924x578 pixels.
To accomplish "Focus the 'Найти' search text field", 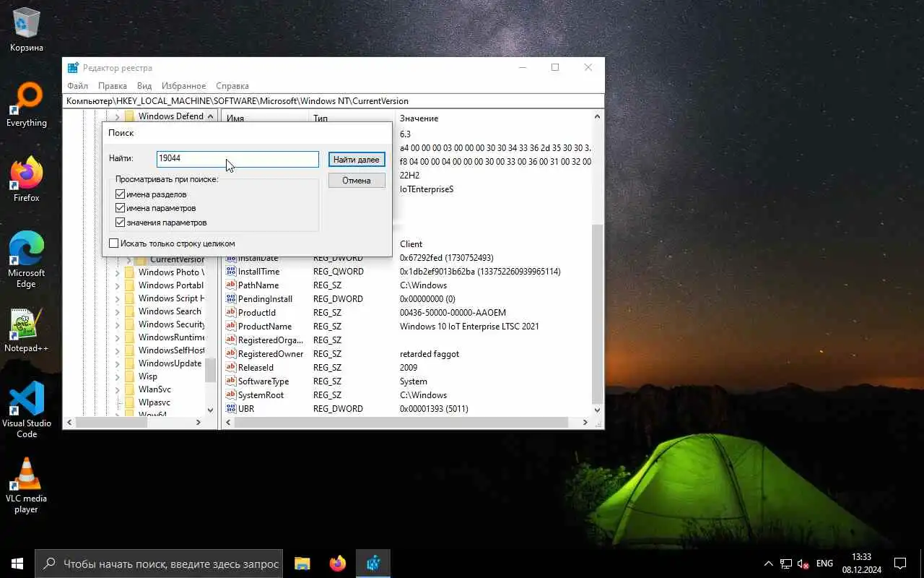I will [x=237, y=159].
